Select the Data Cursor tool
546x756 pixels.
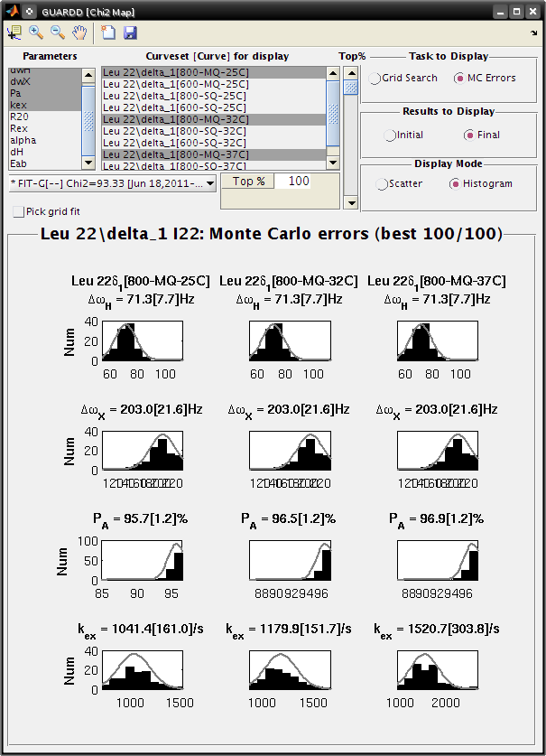click(x=14, y=33)
